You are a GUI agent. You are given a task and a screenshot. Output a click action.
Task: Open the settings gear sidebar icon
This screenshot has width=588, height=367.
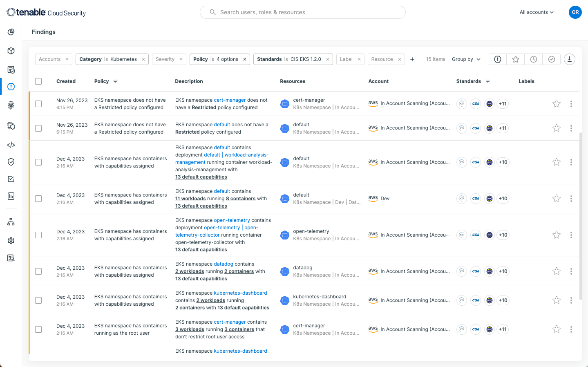click(x=11, y=240)
